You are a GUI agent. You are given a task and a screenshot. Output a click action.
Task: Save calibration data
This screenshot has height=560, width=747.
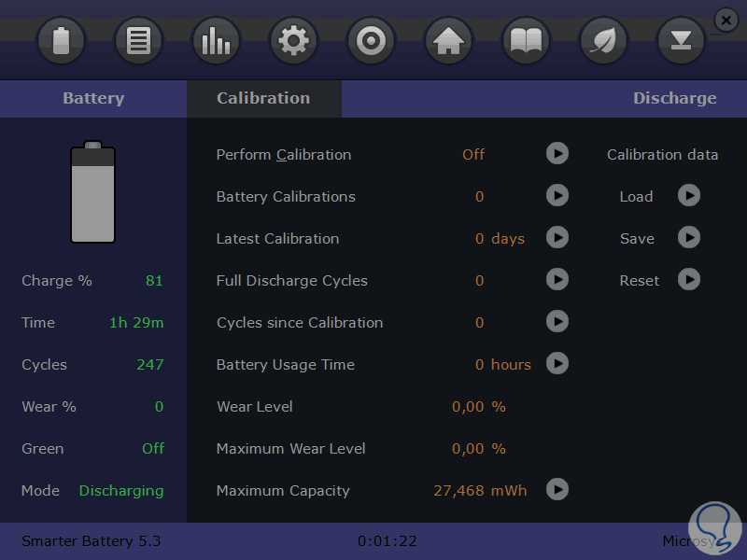(689, 238)
